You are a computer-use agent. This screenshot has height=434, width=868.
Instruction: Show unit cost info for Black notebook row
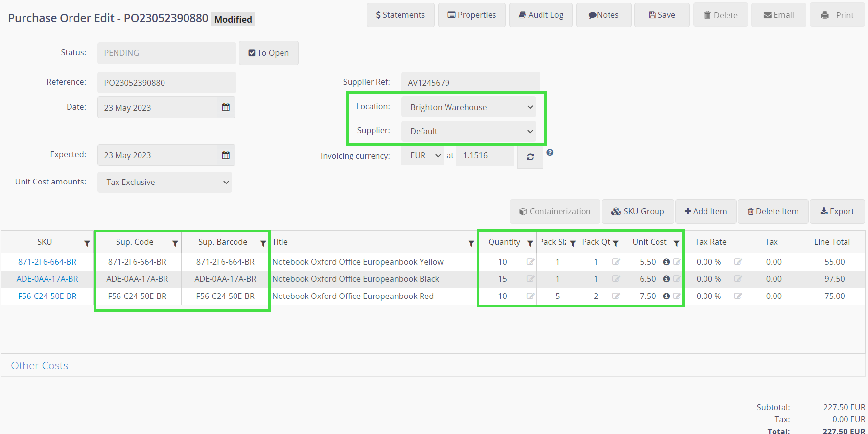click(666, 279)
